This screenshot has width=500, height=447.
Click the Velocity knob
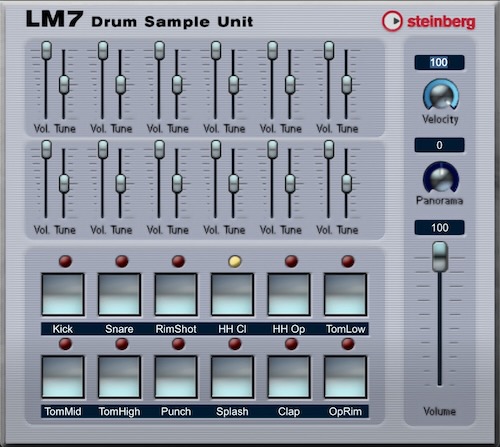441,94
